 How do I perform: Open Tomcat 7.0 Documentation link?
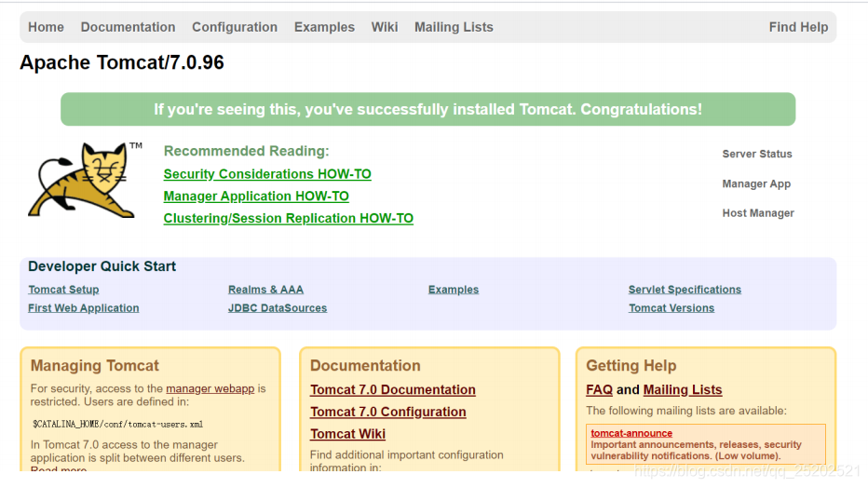pos(392,390)
